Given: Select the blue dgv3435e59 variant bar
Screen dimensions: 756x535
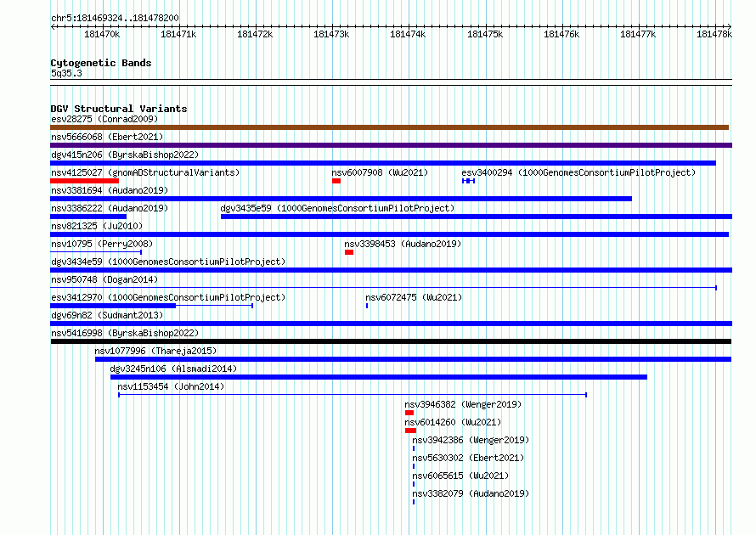Looking at the screenshot, I should (x=477, y=217).
